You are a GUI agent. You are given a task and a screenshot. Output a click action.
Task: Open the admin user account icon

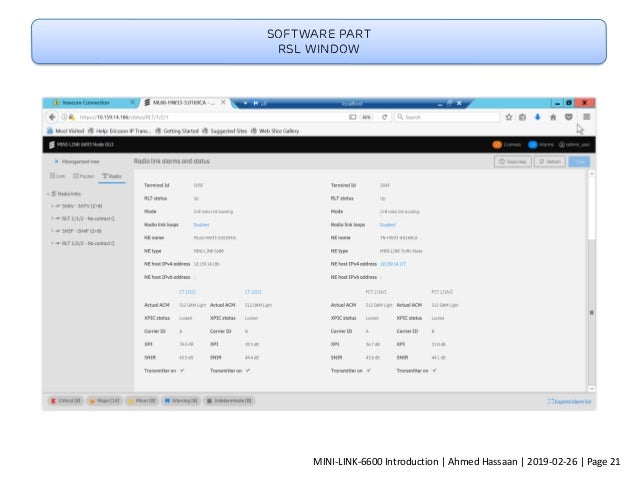click(562, 145)
